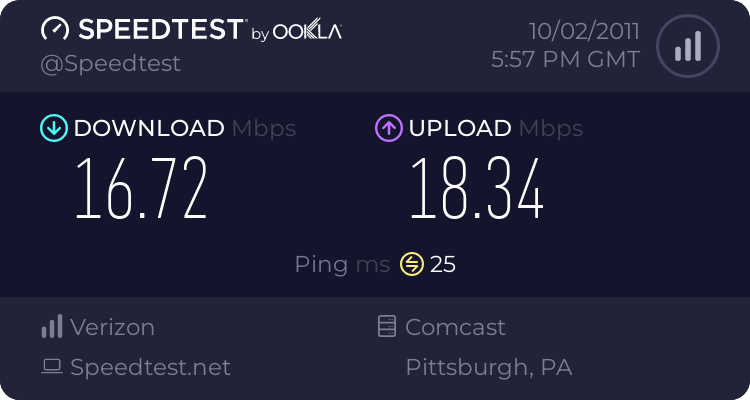Click the purple upload arrow icon
Image resolution: width=750 pixels, height=400 pixels.
(x=388, y=128)
